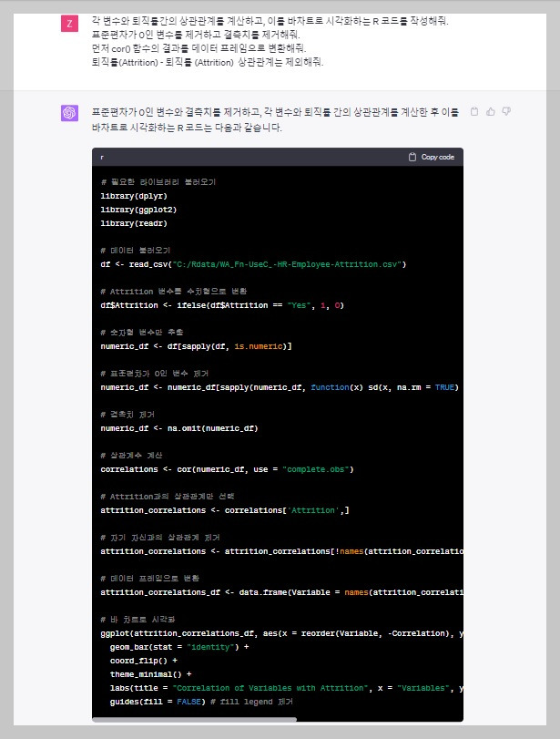This screenshot has width=560, height=739.
Task: Give the response a thumbs down
Action: point(506,112)
